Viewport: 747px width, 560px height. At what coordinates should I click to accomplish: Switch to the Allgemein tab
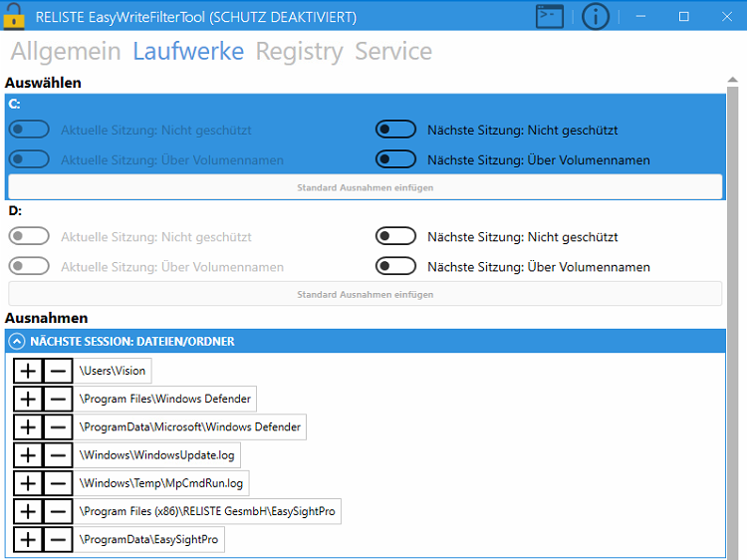[66, 52]
